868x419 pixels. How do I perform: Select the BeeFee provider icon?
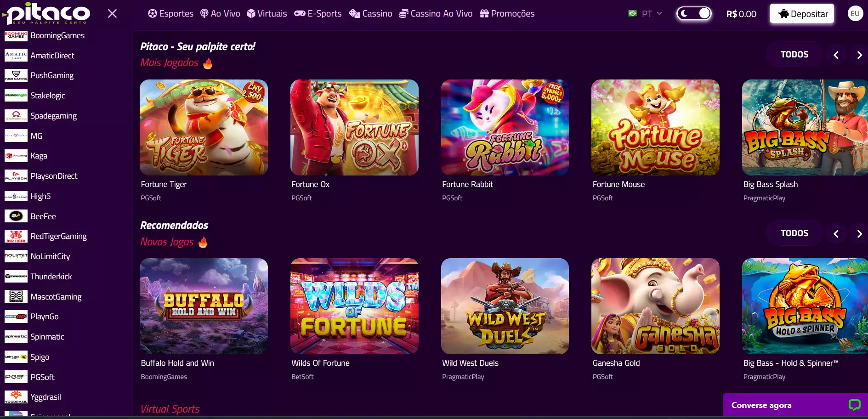pyautogui.click(x=16, y=216)
